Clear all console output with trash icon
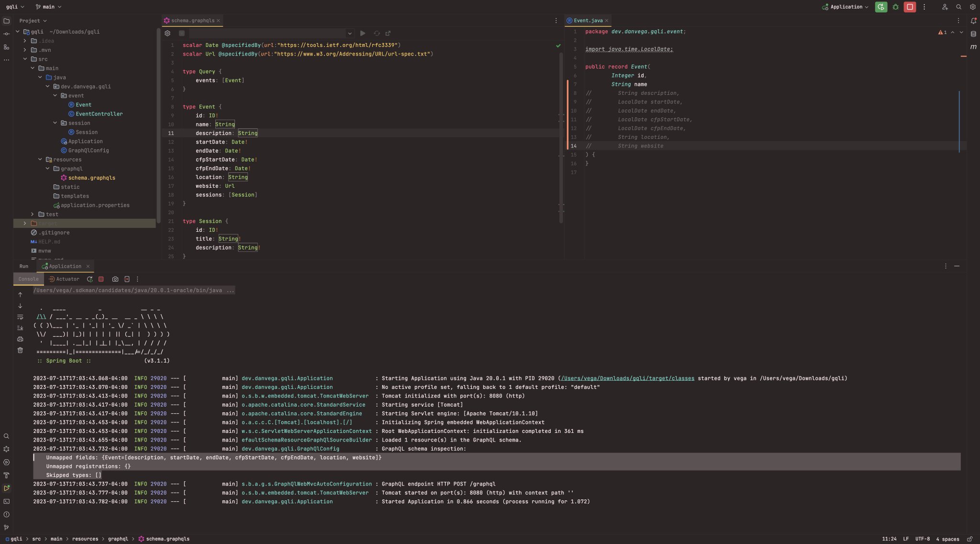The image size is (980, 544). click(21, 350)
